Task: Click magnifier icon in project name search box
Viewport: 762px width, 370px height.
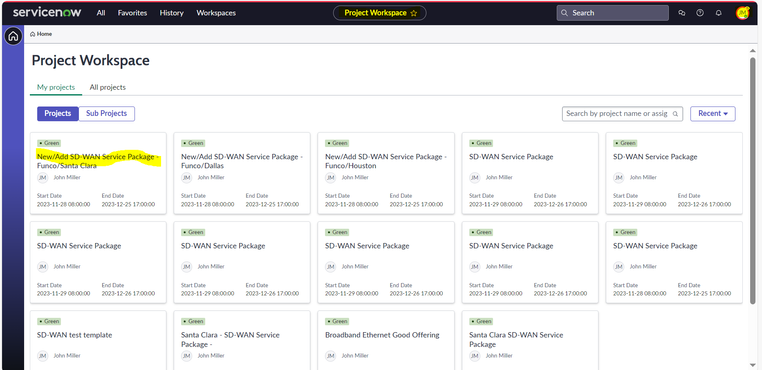Action: point(675,114)
